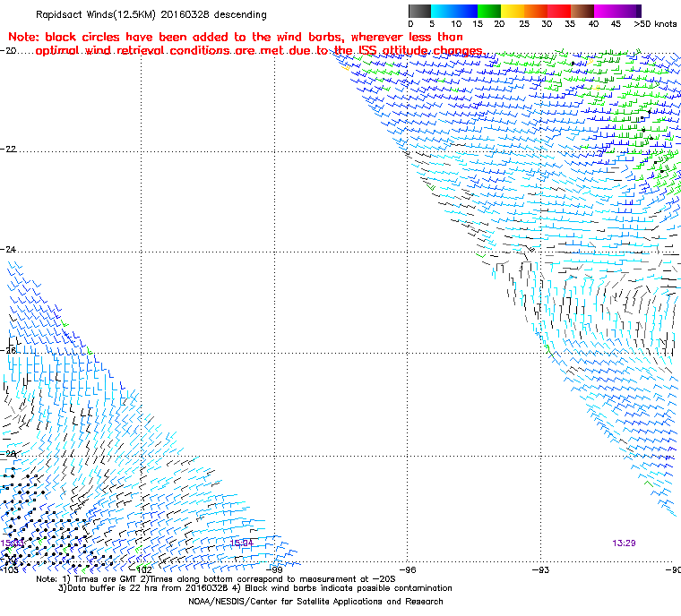Viewport: 681px width, 616px height.
Task: Click the '35' label under the color bar
Action: (x=570, y=24)
